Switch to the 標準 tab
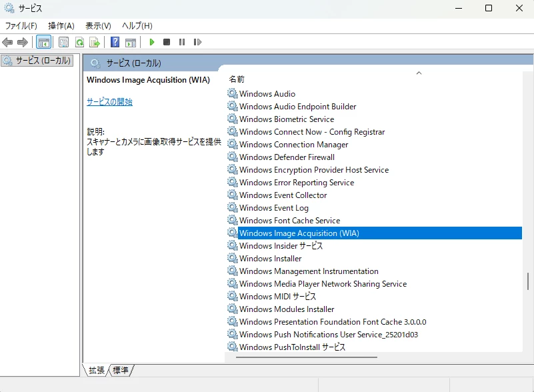Image resolution: width=534 pixels, height=392 pixels. pos(121,370)
